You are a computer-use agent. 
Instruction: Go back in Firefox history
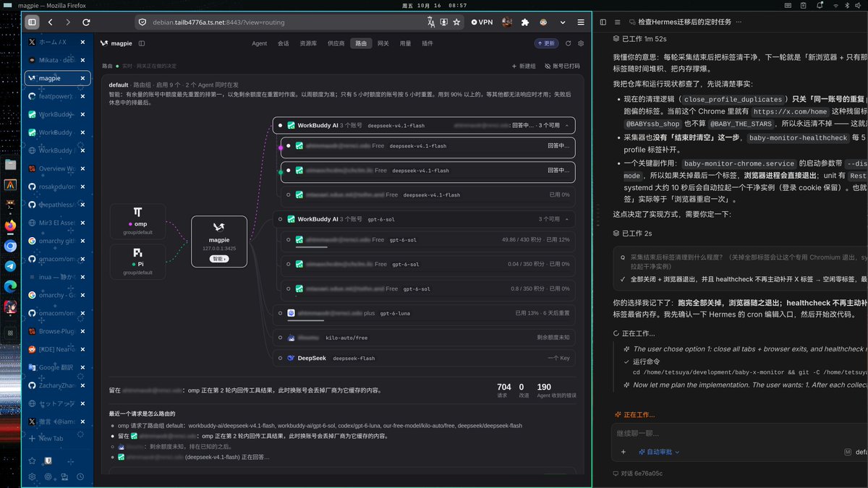coord(51,22)
